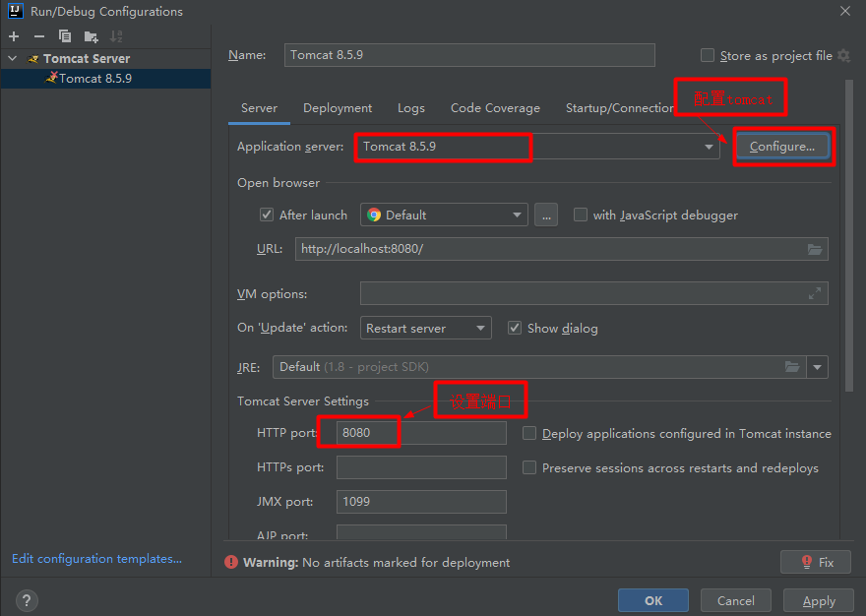Enable Preserve sessions across restarts and redeploys
The image size is (866, 616).
(x=529, y=467)
